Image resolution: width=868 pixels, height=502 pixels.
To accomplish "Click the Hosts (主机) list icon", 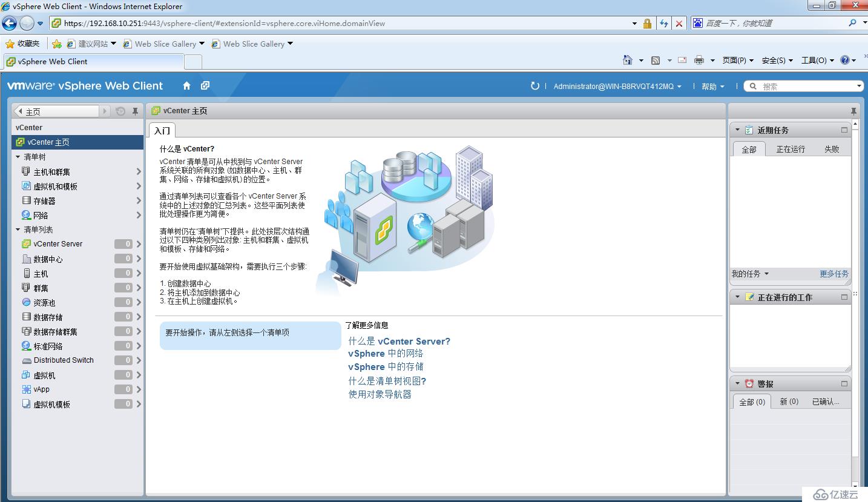I will pos(26,273).
